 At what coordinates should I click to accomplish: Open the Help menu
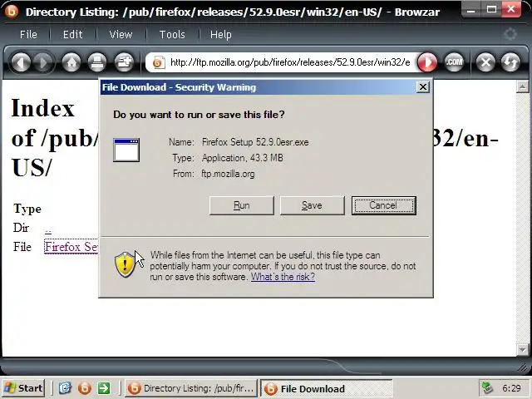pos(221,35)
